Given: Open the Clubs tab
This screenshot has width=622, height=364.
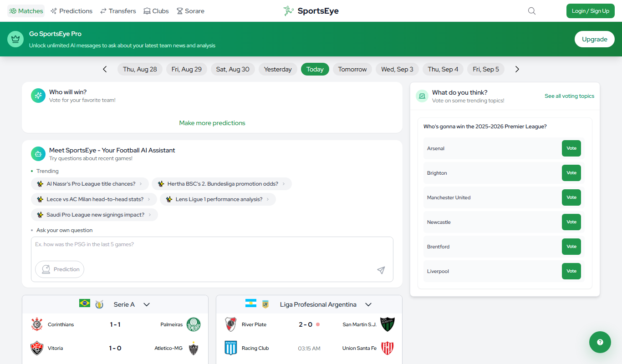Looking at the screenshot, I should coord(156,11).
